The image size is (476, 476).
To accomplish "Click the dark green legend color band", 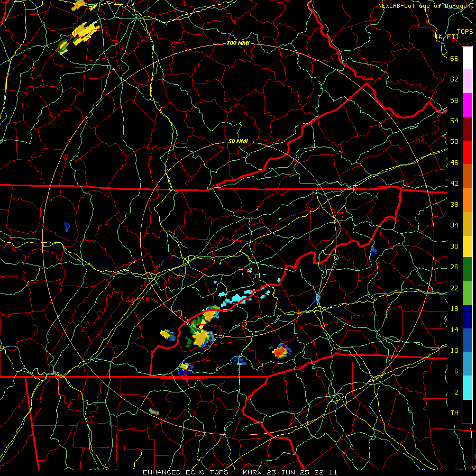I will (467, 269).
